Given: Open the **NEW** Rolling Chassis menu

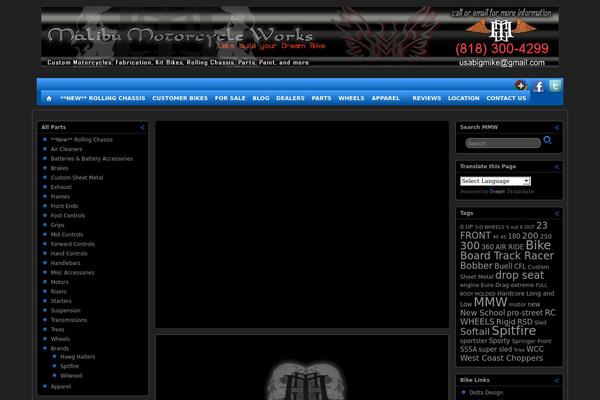Looking at the screenshot, I should (x=103, y=98).
